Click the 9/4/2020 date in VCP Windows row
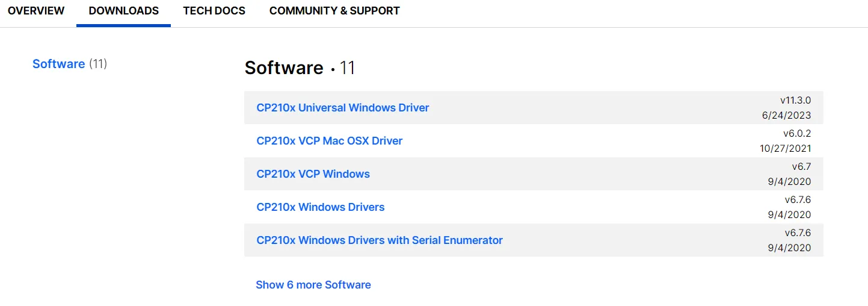This screenshot has width=868, height=306. pyautogui.click(x=789, y=182)
